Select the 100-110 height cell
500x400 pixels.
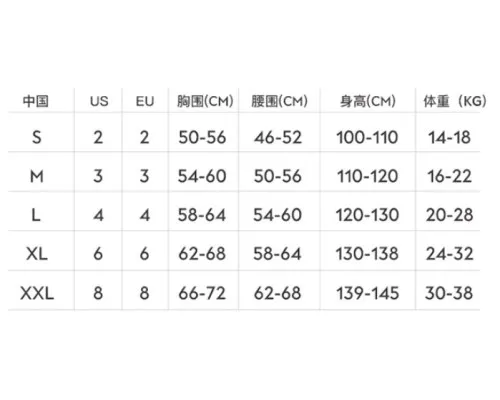tap(367, 137)
